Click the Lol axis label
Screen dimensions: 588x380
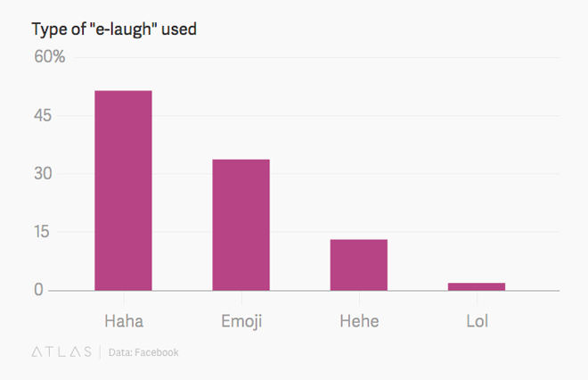477,321
